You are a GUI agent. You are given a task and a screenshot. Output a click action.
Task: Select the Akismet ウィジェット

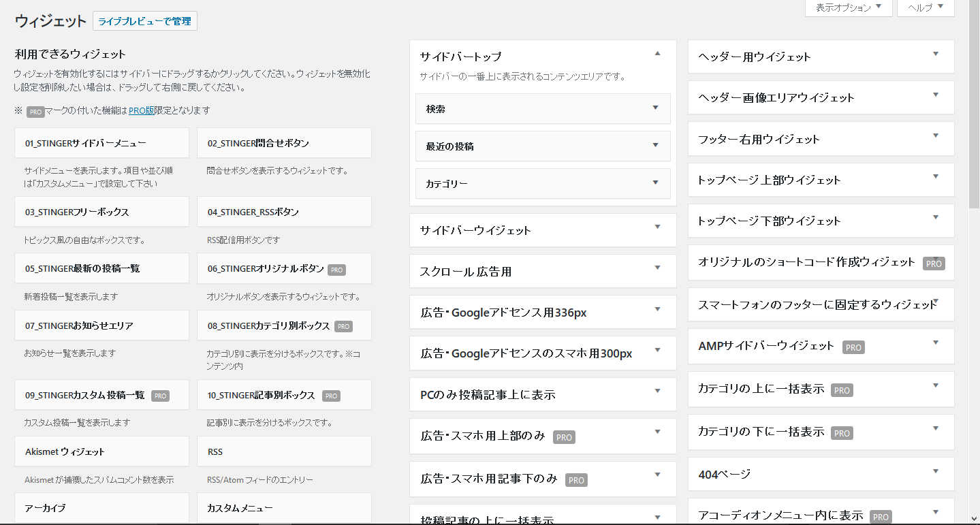pyautogui.click(x=101, y=451)
